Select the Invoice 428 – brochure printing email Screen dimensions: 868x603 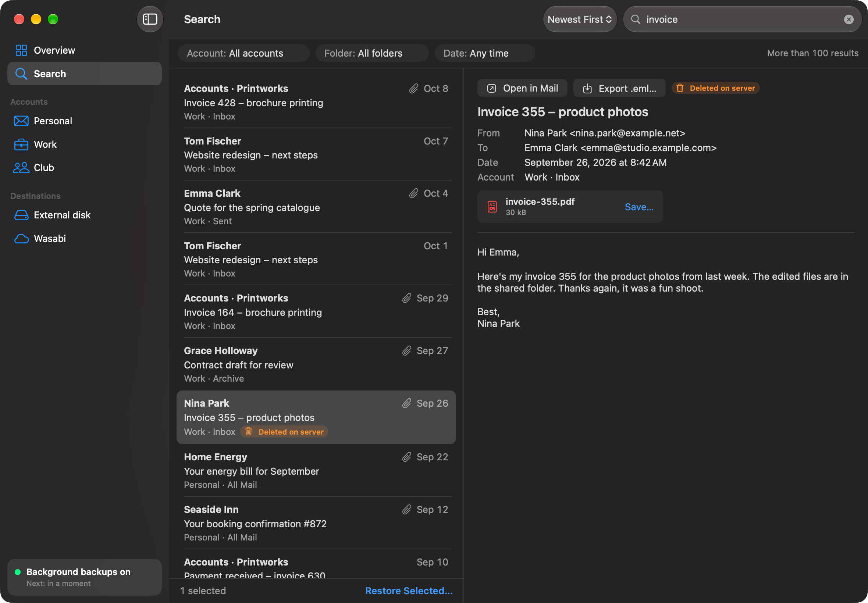(x=316, y=102)
